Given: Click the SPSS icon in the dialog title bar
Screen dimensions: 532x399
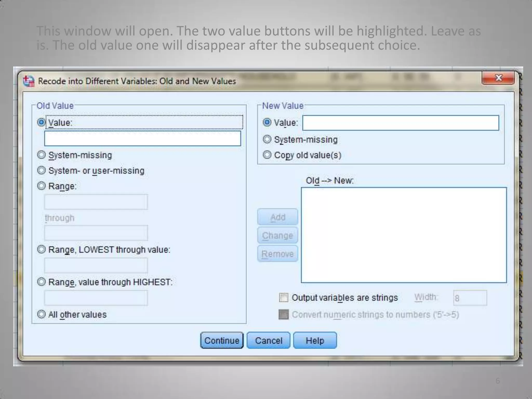Looking at the screenshot, I should click(x=29, y=81).
